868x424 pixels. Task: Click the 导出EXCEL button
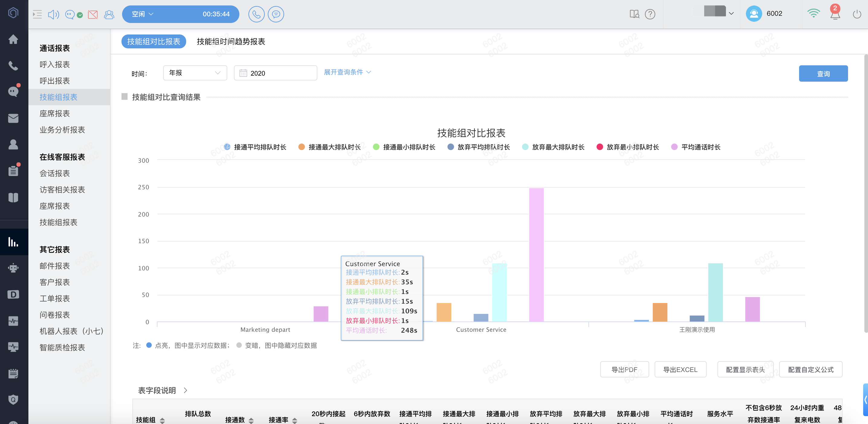point(680,369)
